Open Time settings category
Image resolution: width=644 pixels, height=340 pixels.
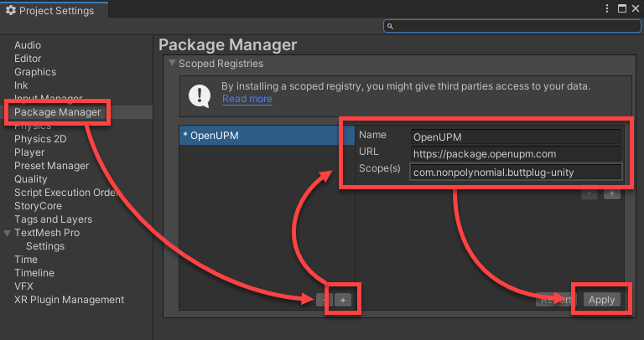(x=25, y=260)
